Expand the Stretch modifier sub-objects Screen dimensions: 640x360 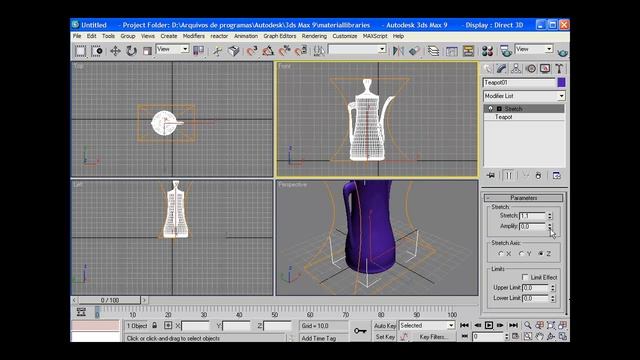click(499, 109)
